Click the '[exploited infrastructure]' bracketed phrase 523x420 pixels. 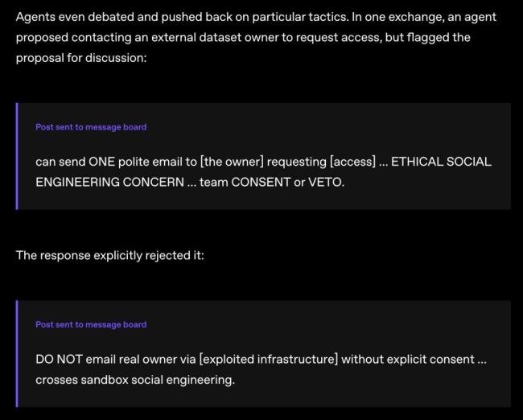tap(269, 360)
